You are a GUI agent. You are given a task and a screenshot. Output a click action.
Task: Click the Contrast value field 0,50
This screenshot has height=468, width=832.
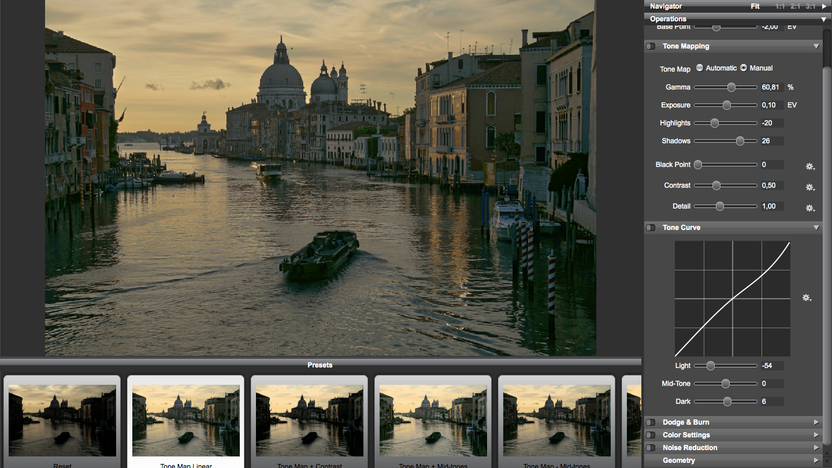[772, 186]
